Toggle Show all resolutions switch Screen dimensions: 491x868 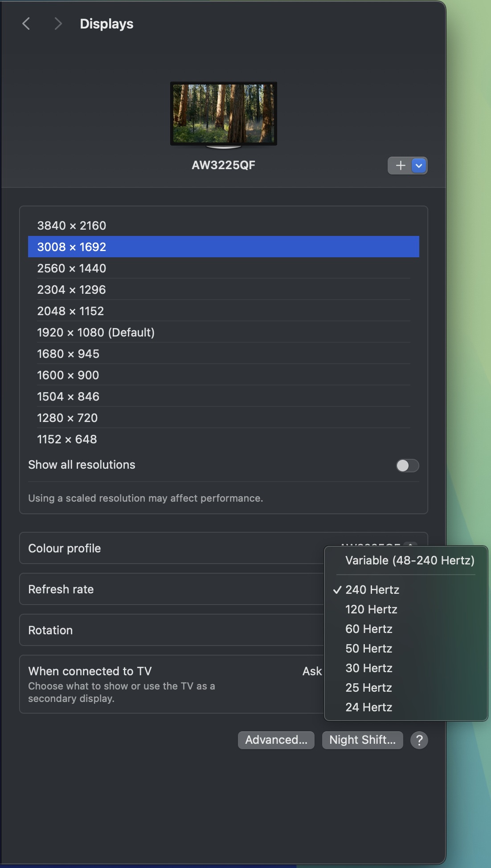[x=407, y=466]
